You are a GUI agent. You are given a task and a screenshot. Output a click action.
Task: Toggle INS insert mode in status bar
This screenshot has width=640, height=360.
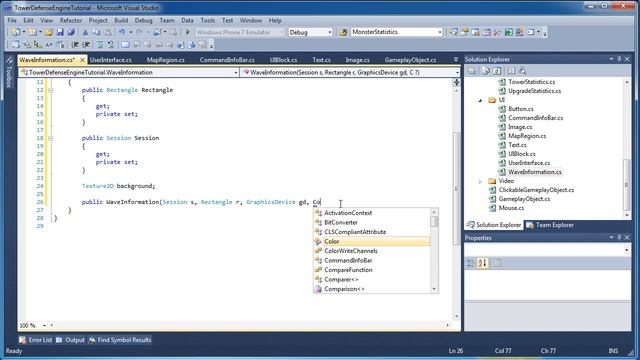(x=613, y=351)
